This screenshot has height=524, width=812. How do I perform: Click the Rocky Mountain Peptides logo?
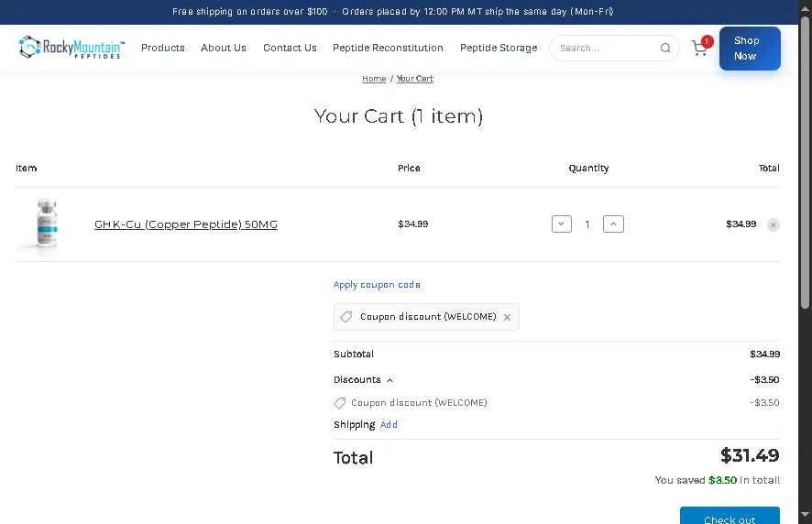[x=71, y=47]
